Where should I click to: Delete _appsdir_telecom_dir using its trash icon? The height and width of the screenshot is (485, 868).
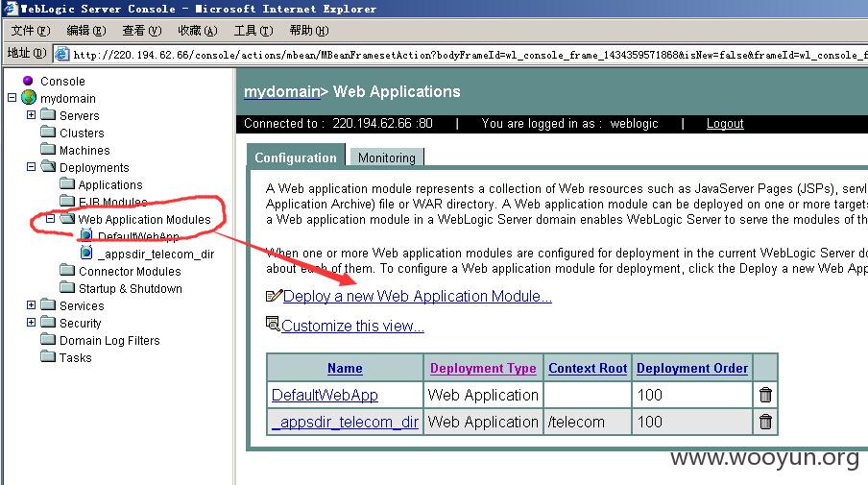(765, 422)
